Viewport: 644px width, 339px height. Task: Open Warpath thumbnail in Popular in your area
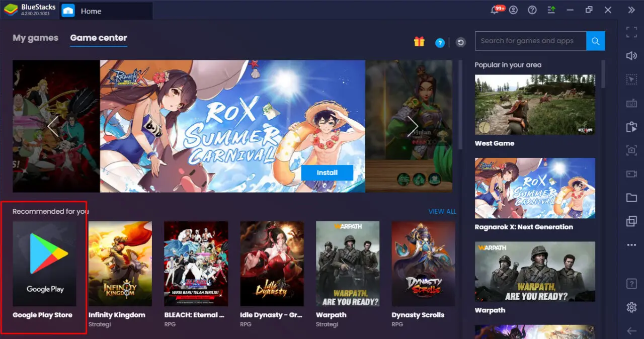[x=535, y=272]
